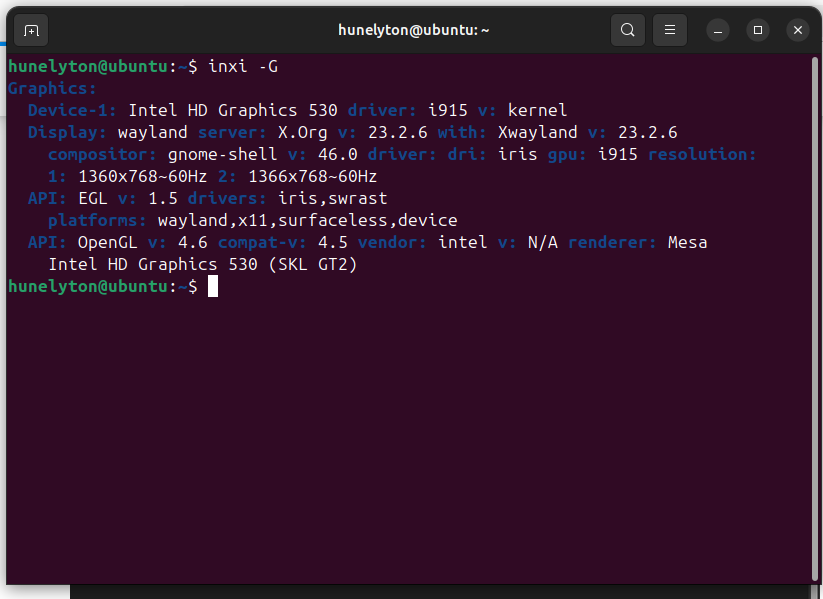
Task: Open the hamburger menu
Action: point(670,30)
